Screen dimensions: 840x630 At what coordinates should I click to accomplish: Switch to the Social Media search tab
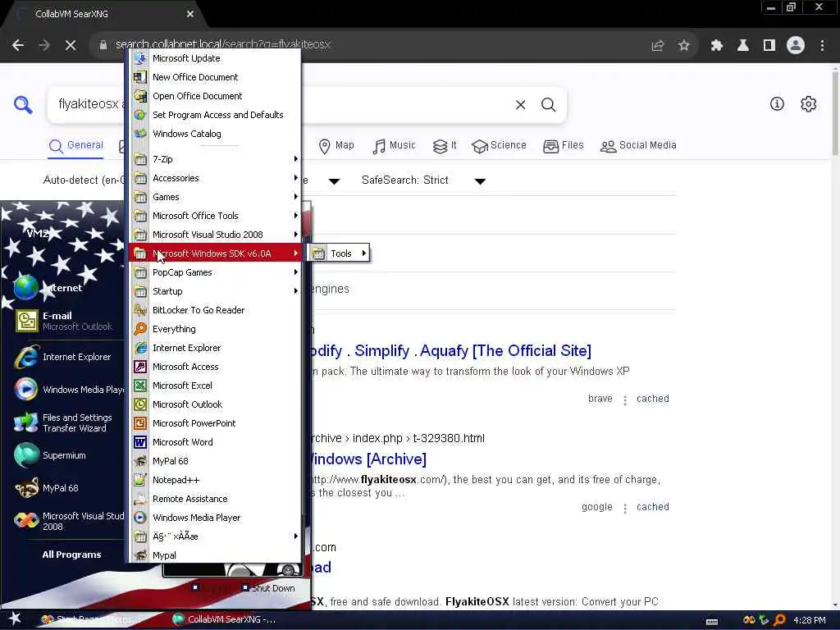pyautogui.click(x=638, y=146)
